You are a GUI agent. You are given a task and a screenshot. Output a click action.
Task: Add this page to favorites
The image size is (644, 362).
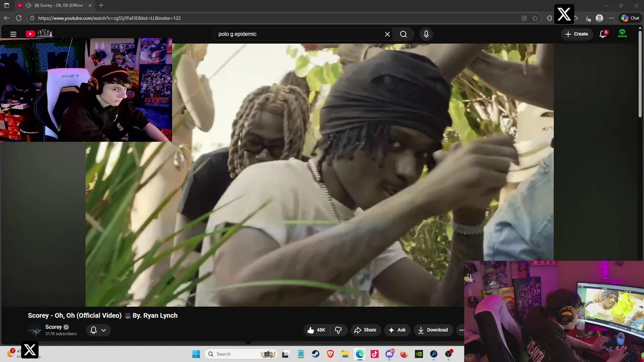(x=535, y=18)
